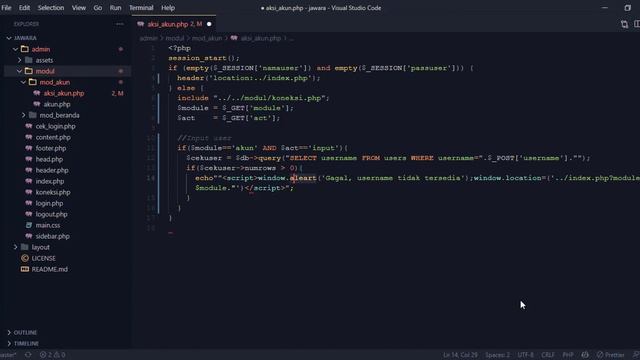Open the Help menu
Image resolution: width=640 pixels, height=360 pixels.
tap(168, 8)
